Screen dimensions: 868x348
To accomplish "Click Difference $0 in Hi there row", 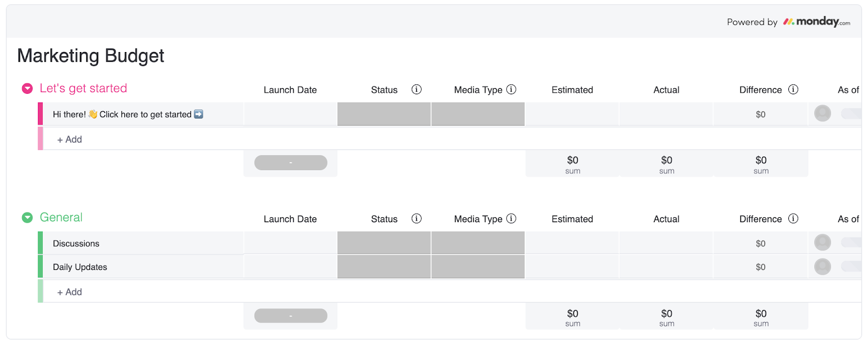I will (x=761, y=114).
